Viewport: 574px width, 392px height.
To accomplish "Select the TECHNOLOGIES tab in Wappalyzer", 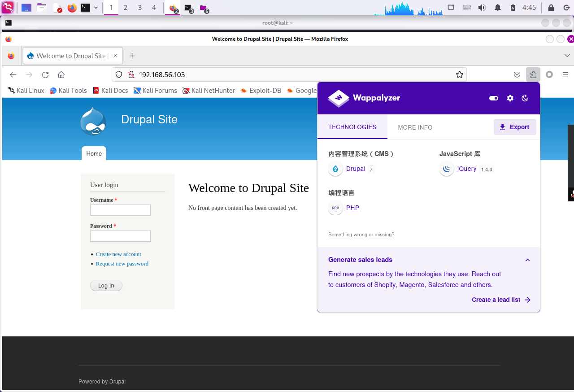I will 352,127.
